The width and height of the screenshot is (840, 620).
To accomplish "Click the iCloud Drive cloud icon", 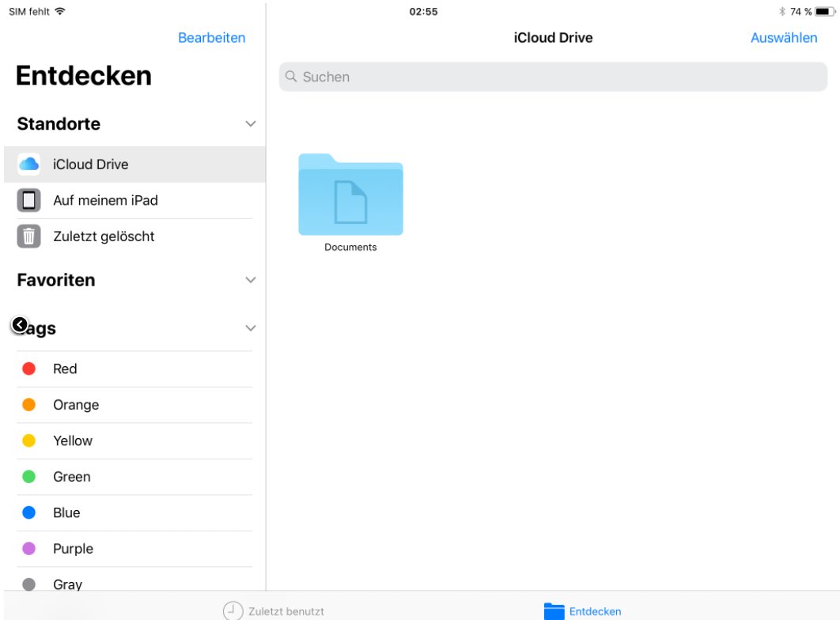I will 29,164.
